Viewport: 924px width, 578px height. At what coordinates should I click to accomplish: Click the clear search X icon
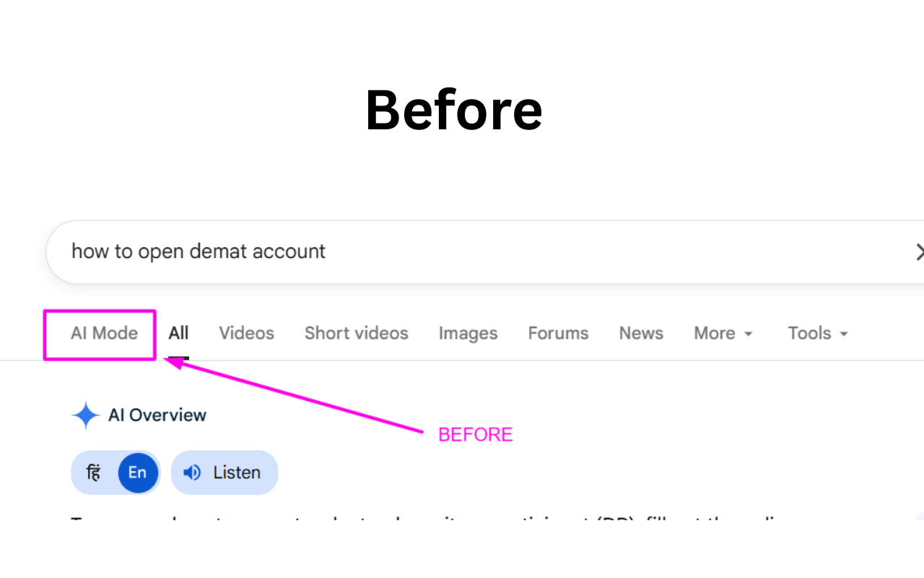pos(919,251)
